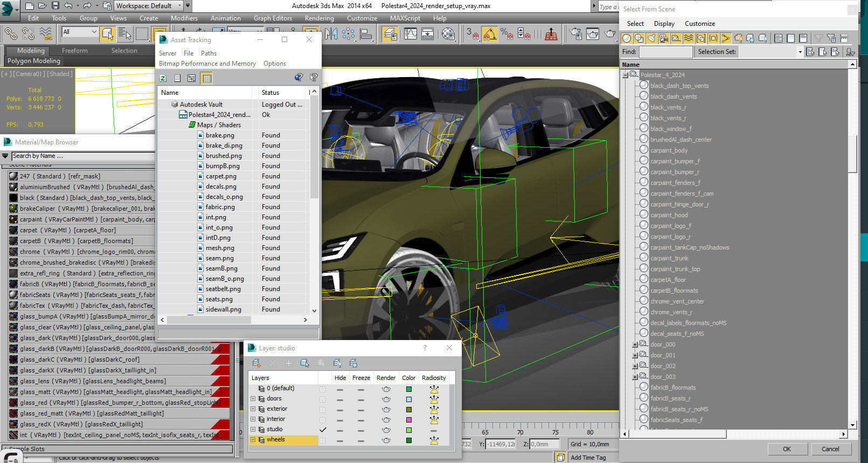
Task: Open the Modifiers menu
Action: tap(184, 18)
